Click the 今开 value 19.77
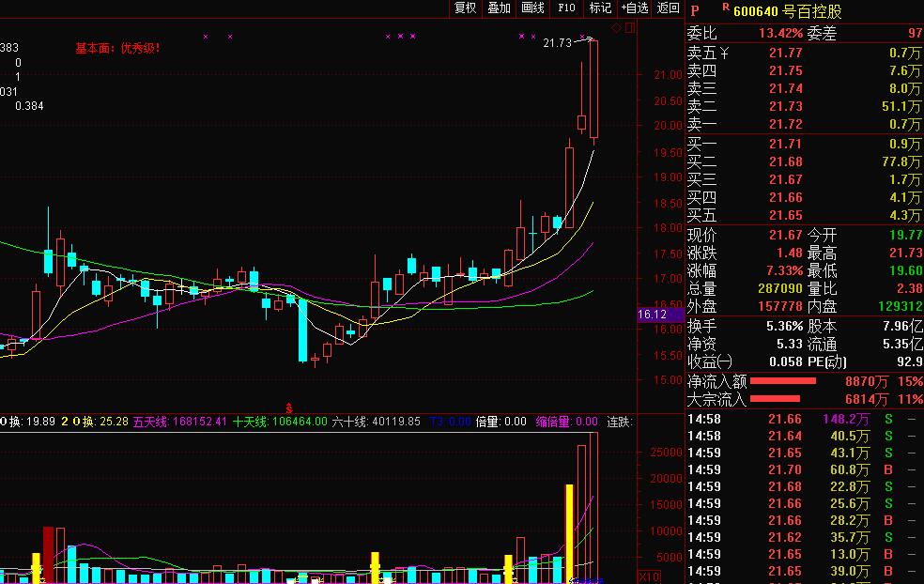Viewport: 924px width, 584px height. pyautogui.click(x=906, y=235)
